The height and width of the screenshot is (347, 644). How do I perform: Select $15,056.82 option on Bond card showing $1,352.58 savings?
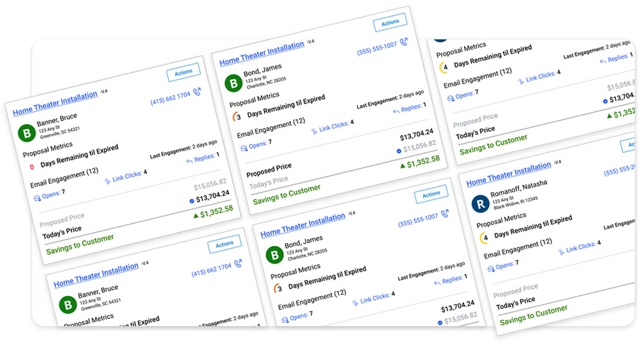[x=399, y=151]
